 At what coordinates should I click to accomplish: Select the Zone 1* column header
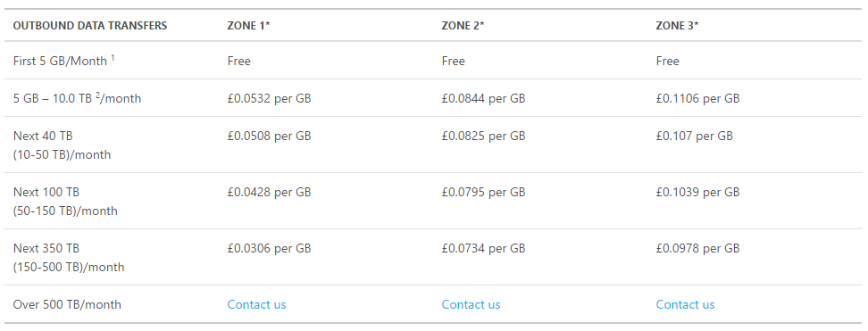(x=248, y=26)
